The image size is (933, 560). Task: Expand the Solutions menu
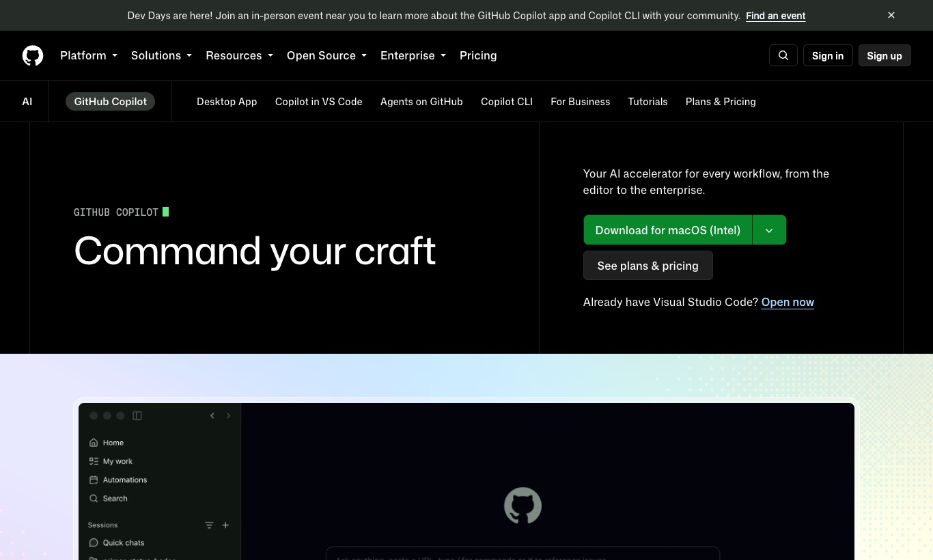[161, 55]
